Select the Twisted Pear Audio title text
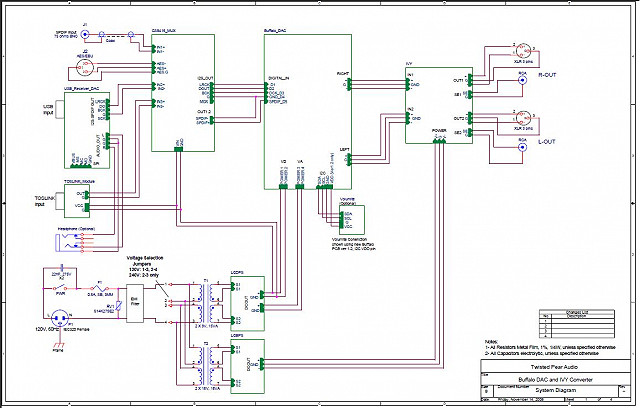 [554, 367]
